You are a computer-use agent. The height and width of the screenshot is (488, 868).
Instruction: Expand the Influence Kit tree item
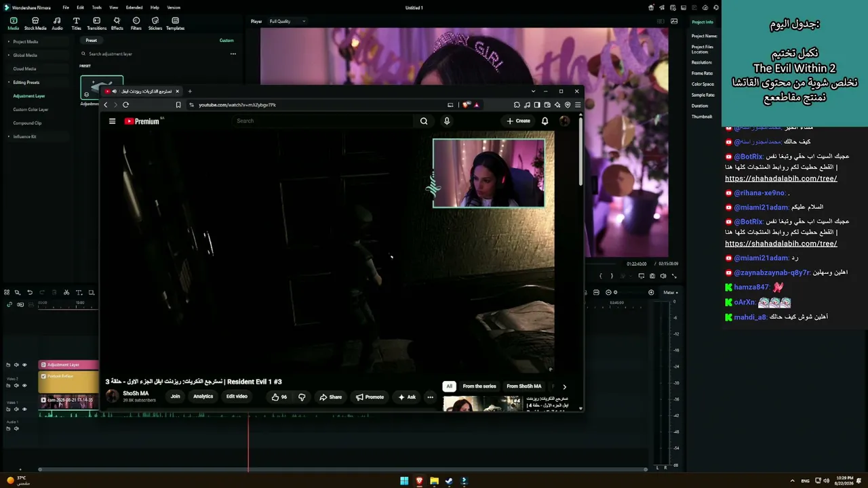click(8, 136)
